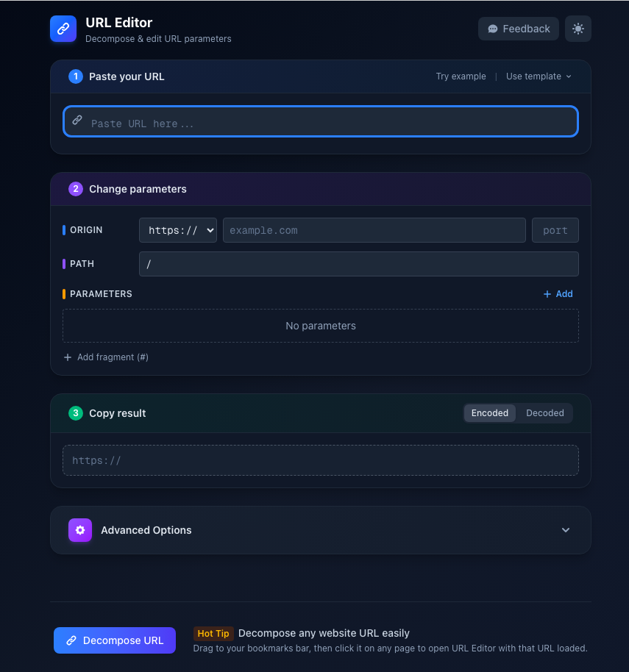Image resolution: width=629 pixels, height=672 pixels.
Task: Click the green step 3 badge
Action: 75,413
